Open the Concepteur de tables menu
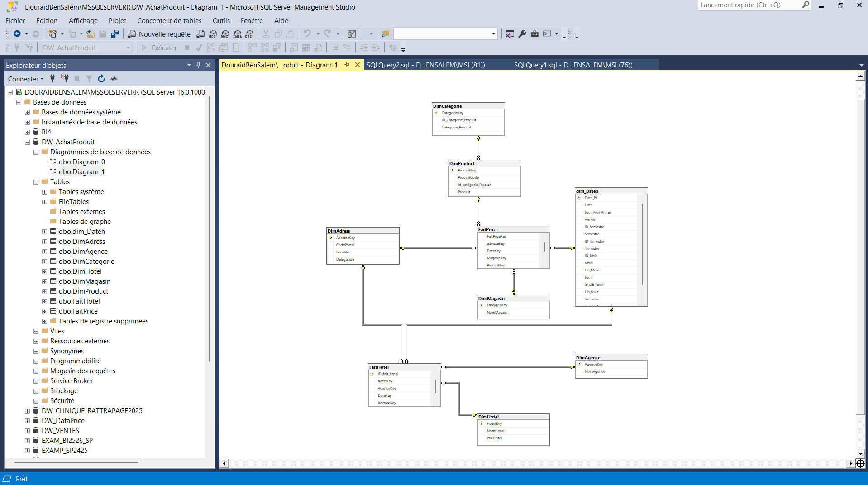This screenshot has width=868, height=485. pyautogui.click(x=169, y=21)
